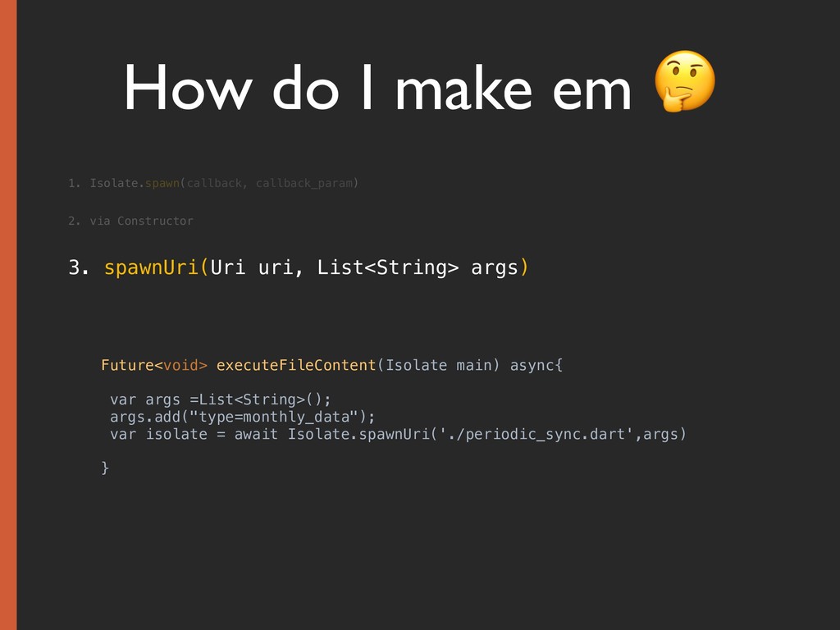Click the 'Future<void>' return type

click(x=154, y=365)
